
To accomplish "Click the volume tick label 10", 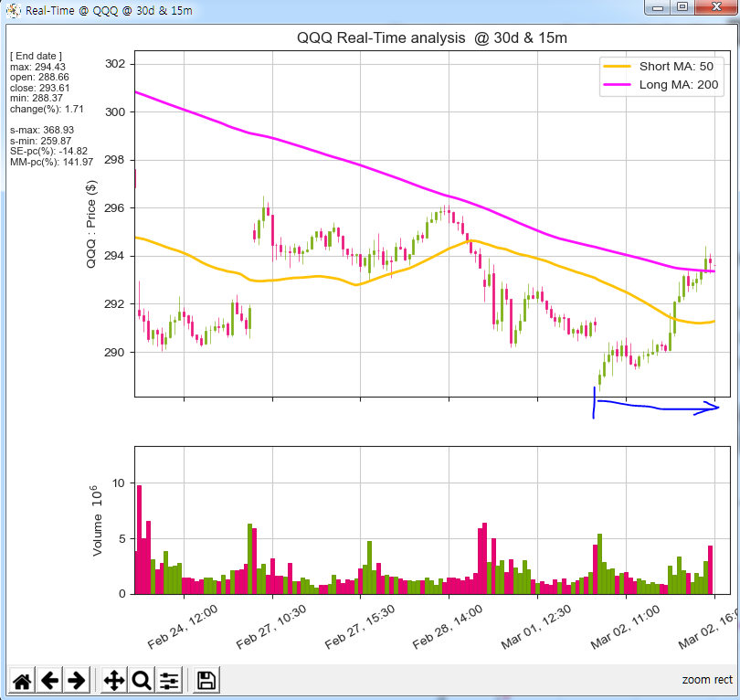I will (x=119, y=483).
